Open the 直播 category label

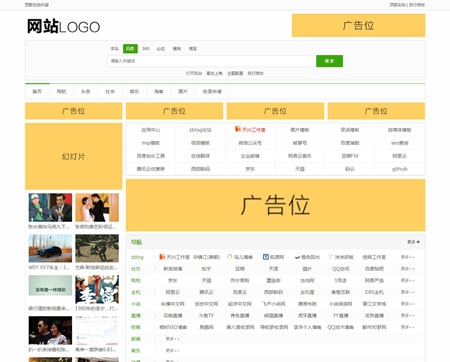tap(136, 315)
